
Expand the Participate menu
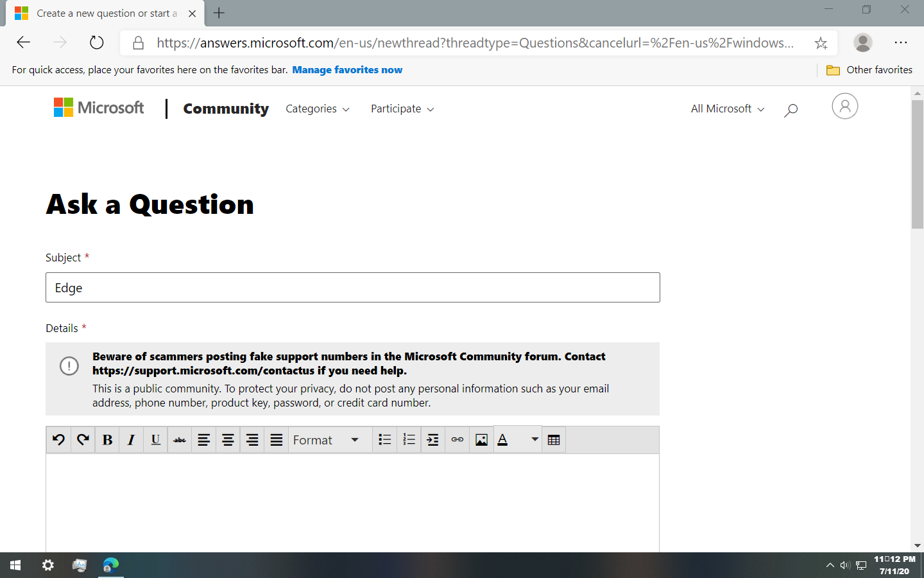click(402, 109)
